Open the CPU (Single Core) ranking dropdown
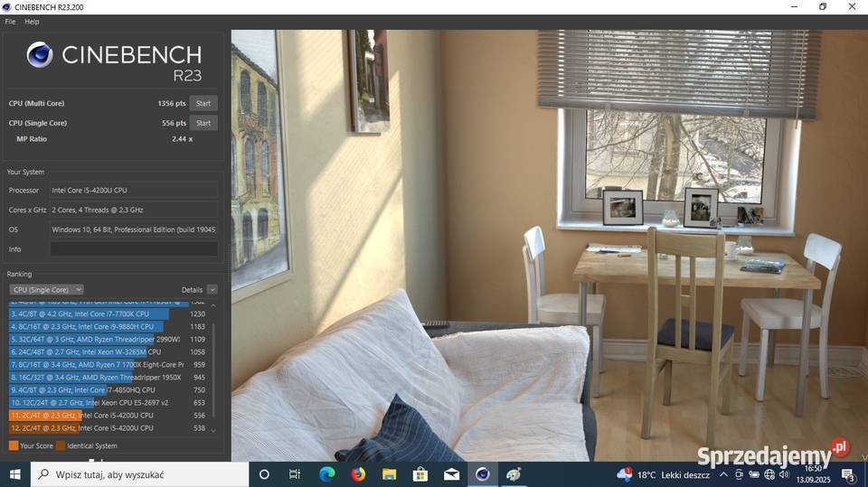This screenshot has height=487, width=868. point(46,290)
